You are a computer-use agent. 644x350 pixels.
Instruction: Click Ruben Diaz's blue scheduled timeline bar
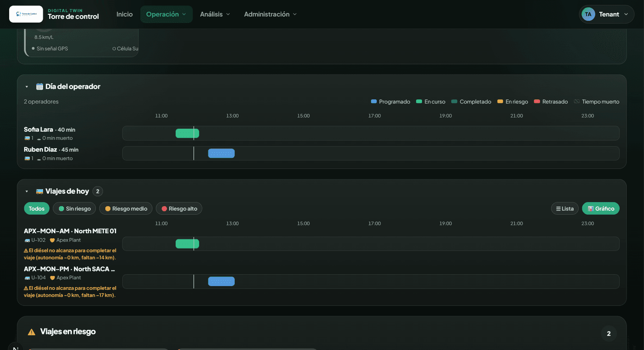[221, 153]
